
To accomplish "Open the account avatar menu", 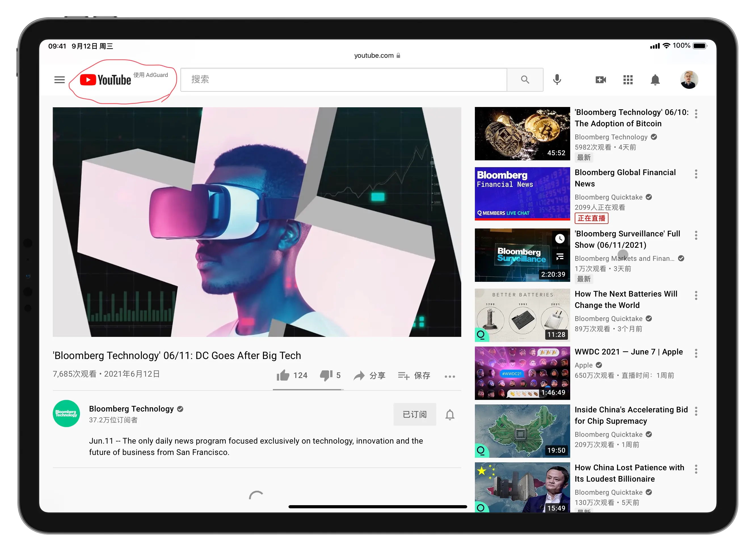I will pyautogui.click(x=689, y=79).
